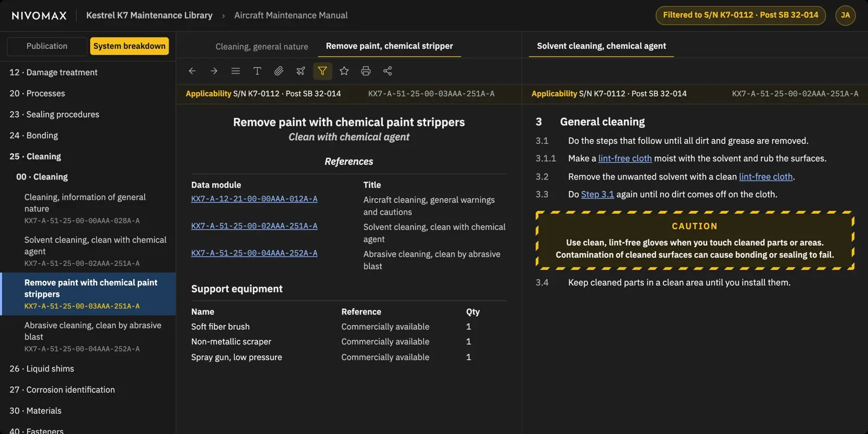
Task: Open Cleaning, information of general nature module
Action: (x=88, y=208)
